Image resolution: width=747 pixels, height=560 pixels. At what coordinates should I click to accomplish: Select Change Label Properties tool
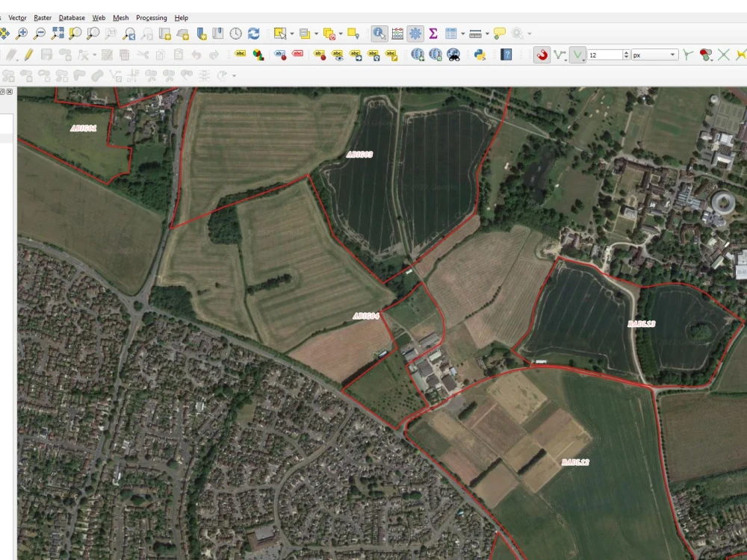point(391,55)
